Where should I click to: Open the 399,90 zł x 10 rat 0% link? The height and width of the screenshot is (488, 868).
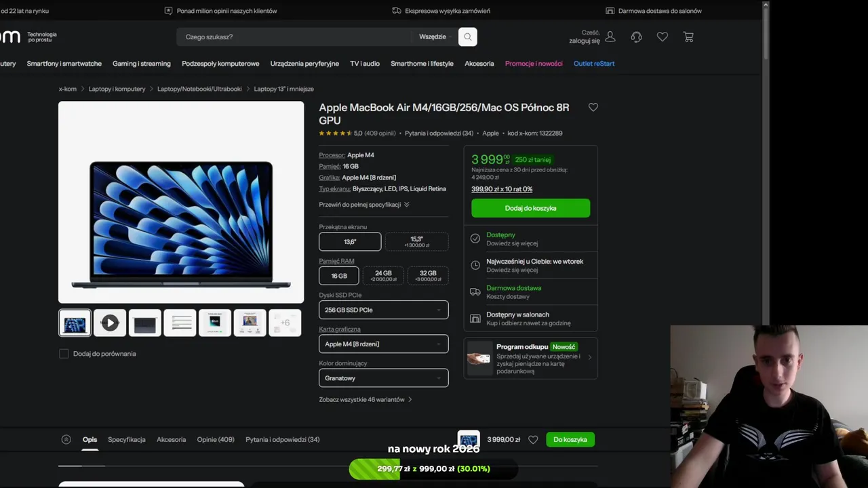pos(502,189)
